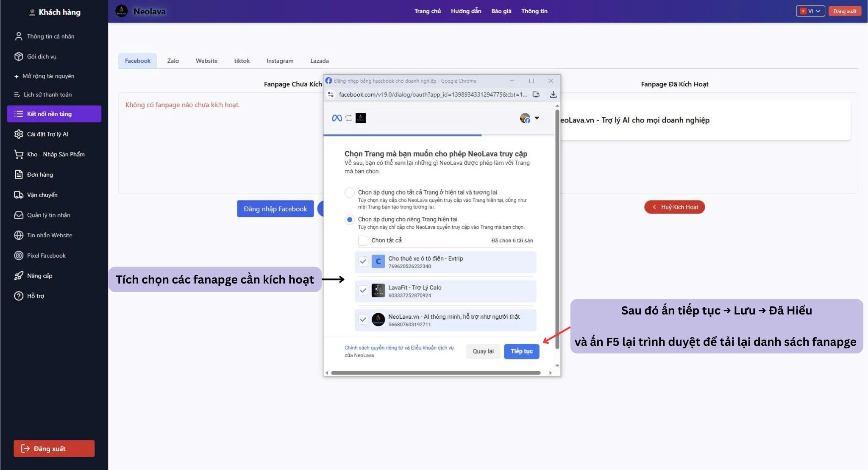Click the Vận chuyển truck icon
Viewport: 868px width, 470px height.
19,195
